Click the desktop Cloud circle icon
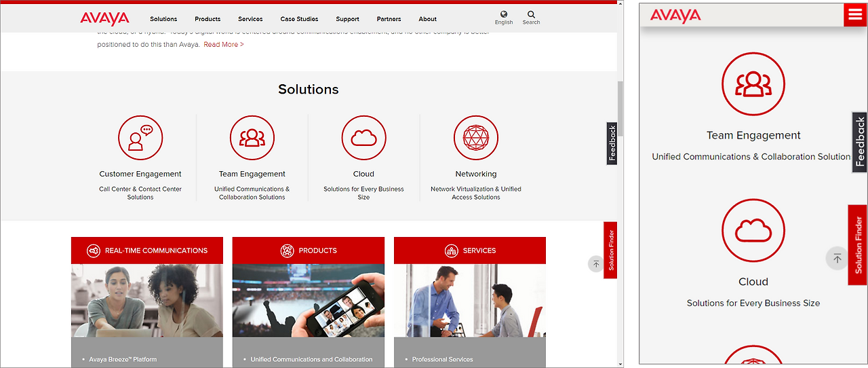The image size is (868, 368). pyautogui.click(x=363, y=137)
